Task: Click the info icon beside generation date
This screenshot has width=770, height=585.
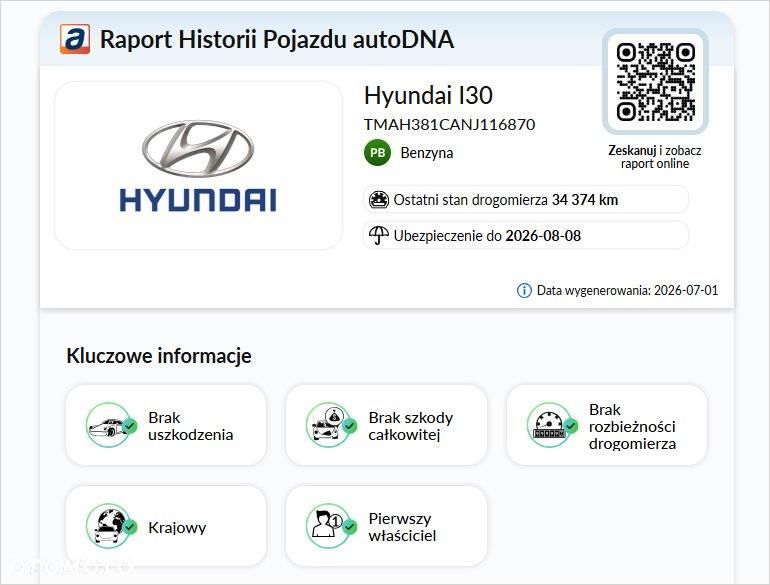Action: click(524, 290)
